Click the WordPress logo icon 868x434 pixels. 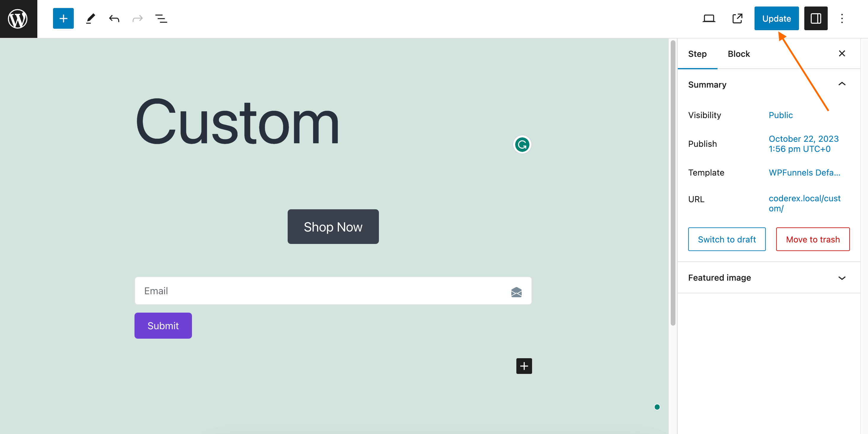(x=19, y=19)
